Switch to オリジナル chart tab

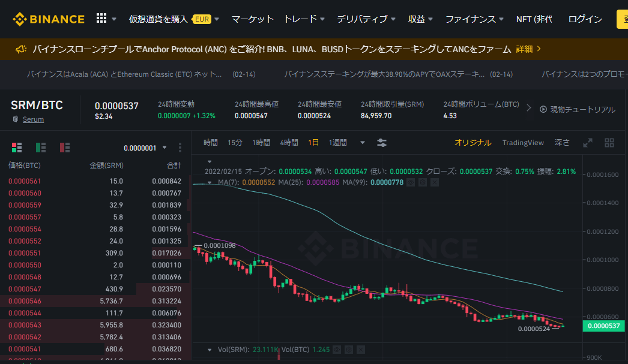click(x=473, y=143)
